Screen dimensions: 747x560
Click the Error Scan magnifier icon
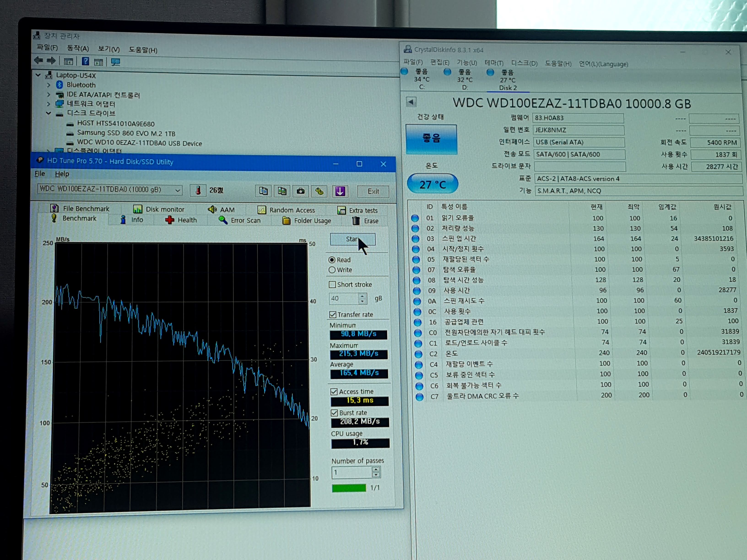click(x=223, y=220)
